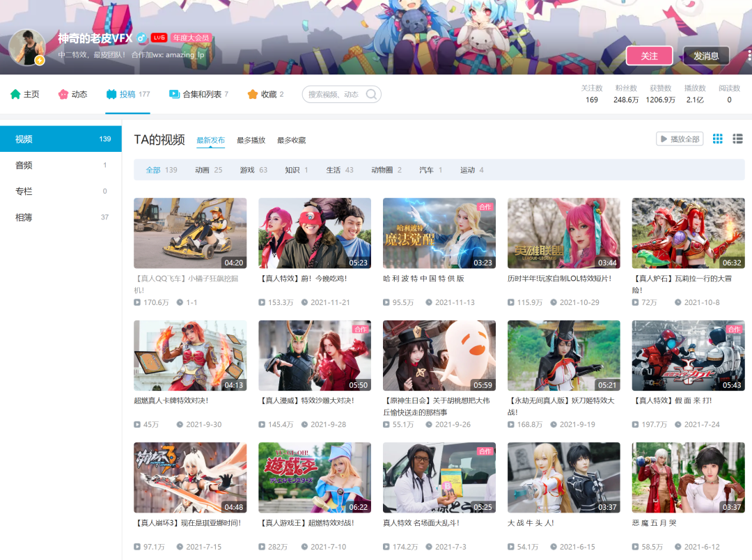
Task: Click the pink 动态 tab icon
Action: (63, 94)
